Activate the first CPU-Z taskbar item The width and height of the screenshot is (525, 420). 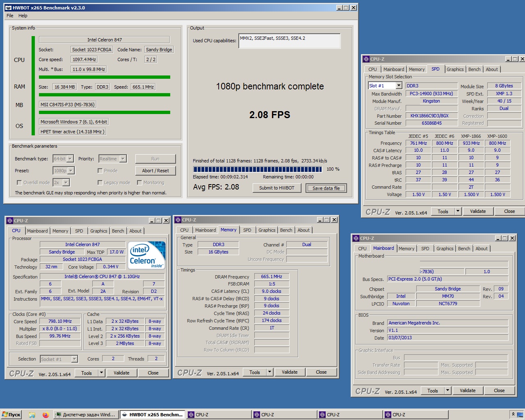[219, 415]
